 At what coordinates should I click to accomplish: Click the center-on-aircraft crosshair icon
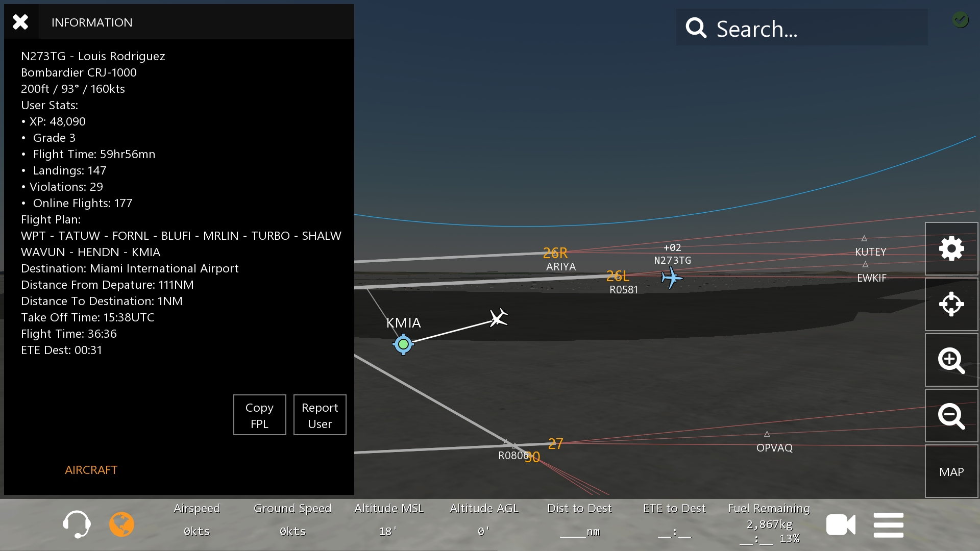pos(951,305)
